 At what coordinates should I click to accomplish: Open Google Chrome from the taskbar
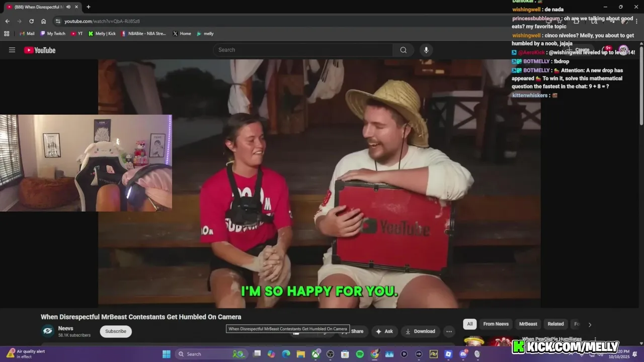[374, 354]
